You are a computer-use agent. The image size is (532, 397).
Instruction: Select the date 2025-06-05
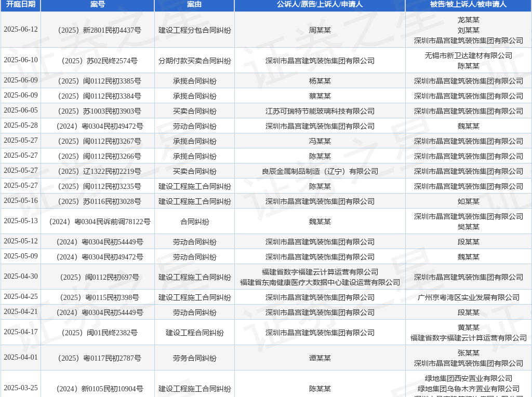(21, 111)
